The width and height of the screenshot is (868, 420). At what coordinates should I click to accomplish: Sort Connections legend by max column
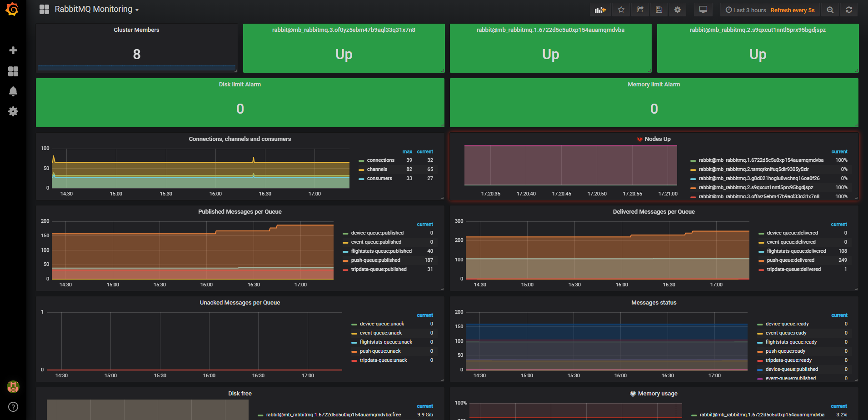[407, 152]
